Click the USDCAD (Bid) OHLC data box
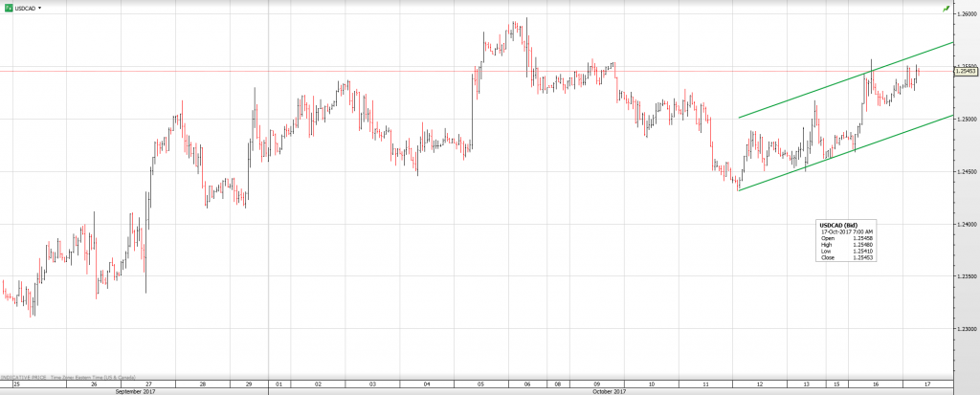 (x=847, y=241)
